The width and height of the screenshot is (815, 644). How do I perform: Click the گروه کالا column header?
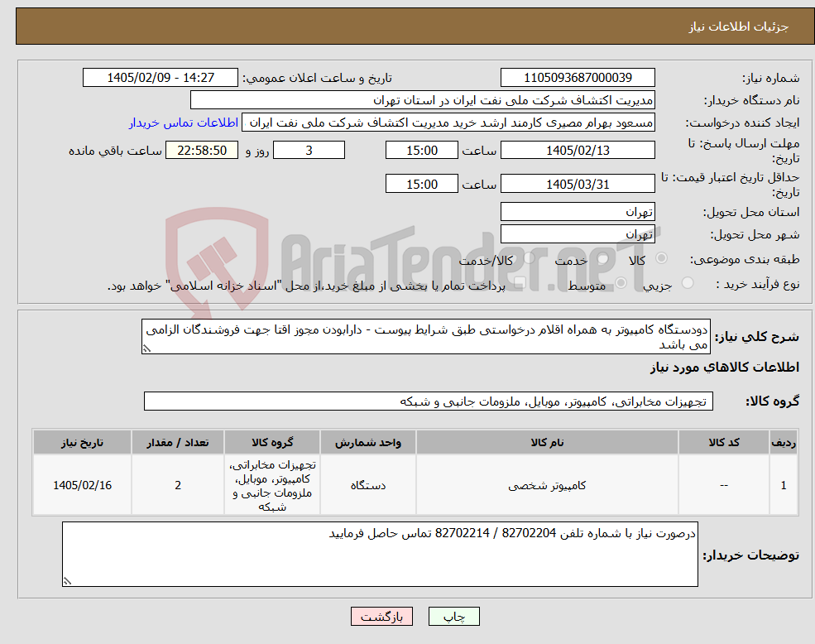(272, 442)
